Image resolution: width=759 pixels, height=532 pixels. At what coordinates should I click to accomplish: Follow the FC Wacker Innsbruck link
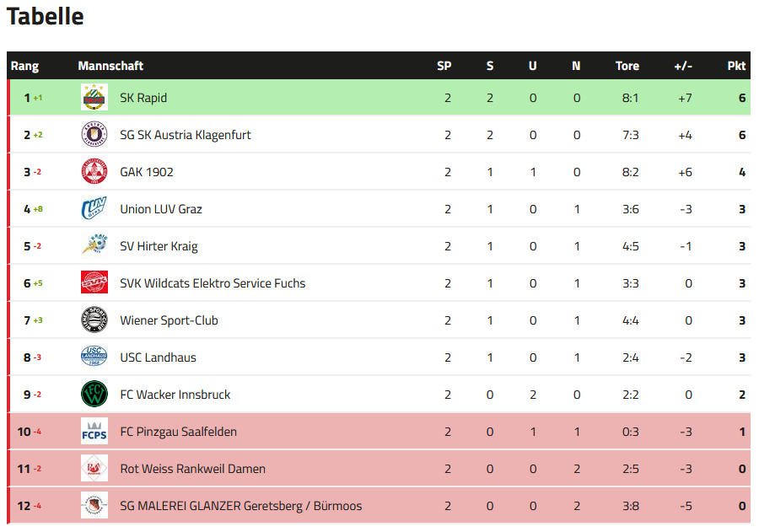click(175, 395)
